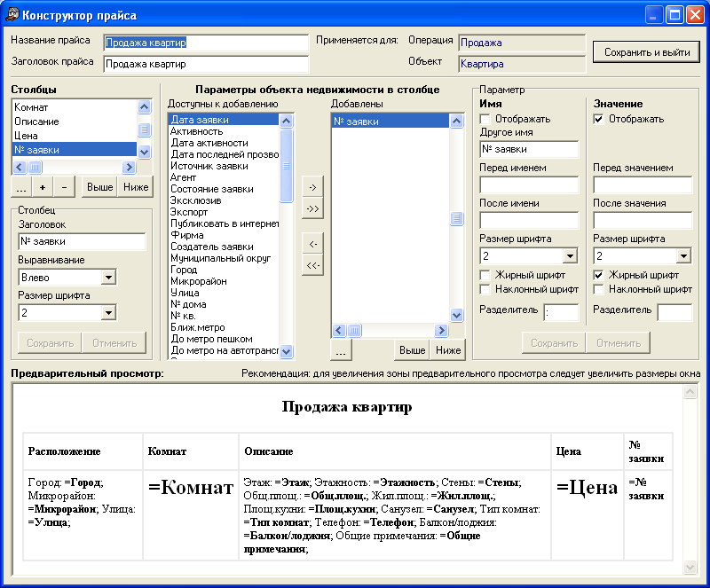Click the right arrow of the Столбцы horizontal scrollbar
Image resolution: width=710 pixels, height=588 pixels.
[129, 167]
